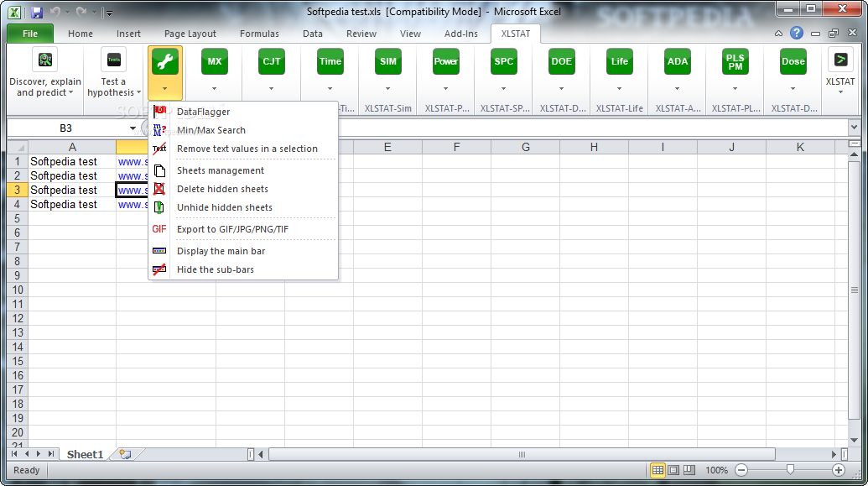Open the Life module icon
Image resolution: width=868 pixels, height=486 pixels.
tap(620, 61)
